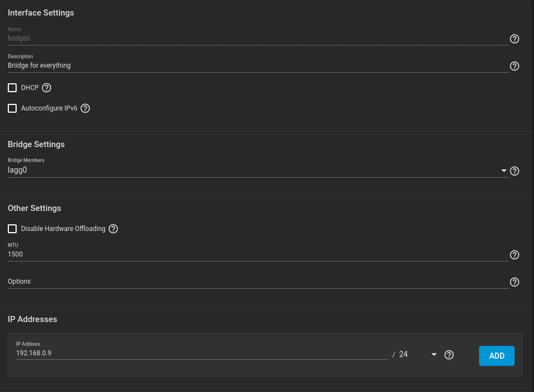Expand Bridge Members dropdown arrow
Image resolution: width=534 pixels, height=392 pixels.
(x=504, y=171)
